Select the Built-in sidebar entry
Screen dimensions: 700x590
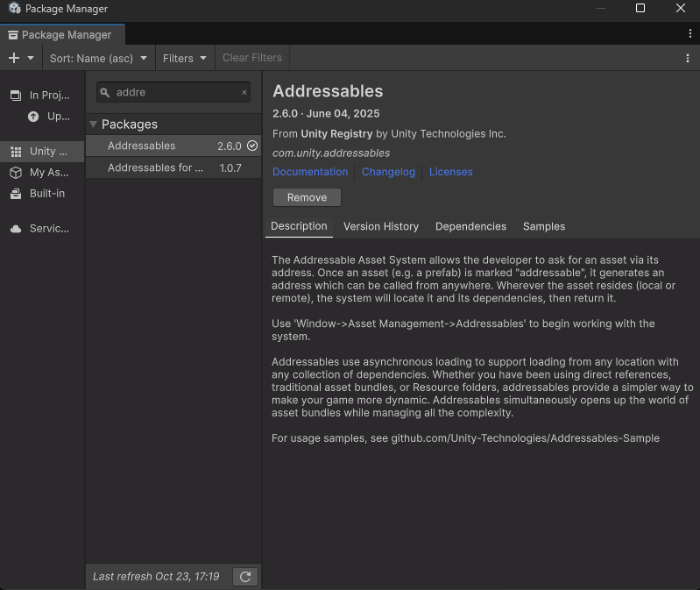42,194
